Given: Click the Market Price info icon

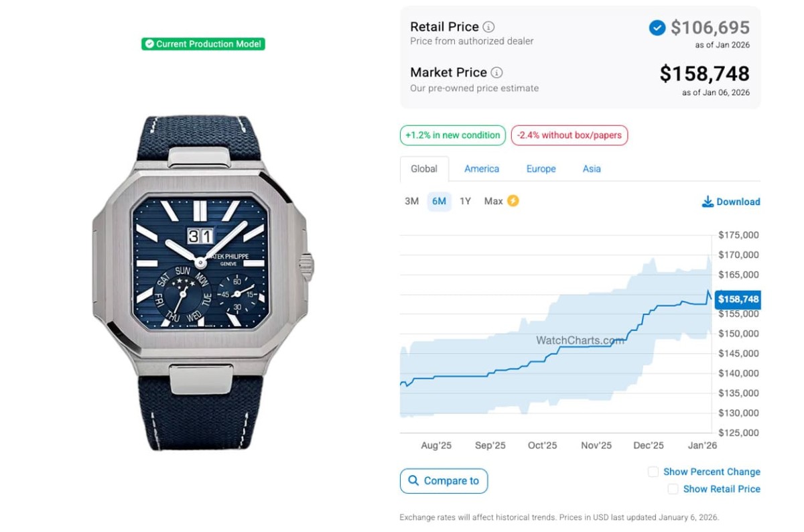Looking at the screenshot, I should point(496,73).
